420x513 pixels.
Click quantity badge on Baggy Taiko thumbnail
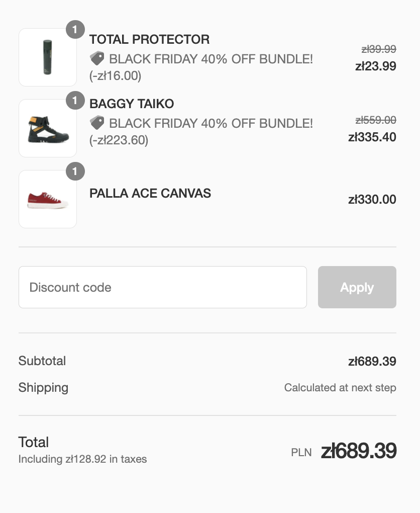[75, 101]
